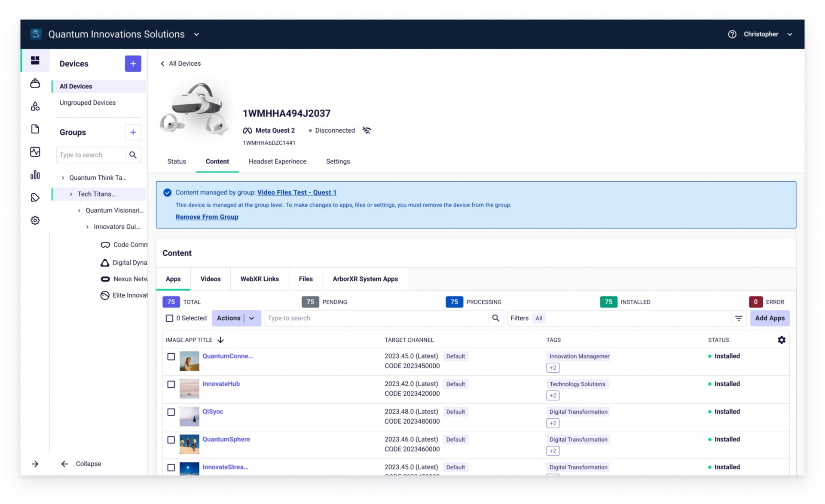The width and height of the screenshot is (825, 504).
Task: Click the help question-mark icon in top bar
Action: pyautogui.click(x=732, y=34)
